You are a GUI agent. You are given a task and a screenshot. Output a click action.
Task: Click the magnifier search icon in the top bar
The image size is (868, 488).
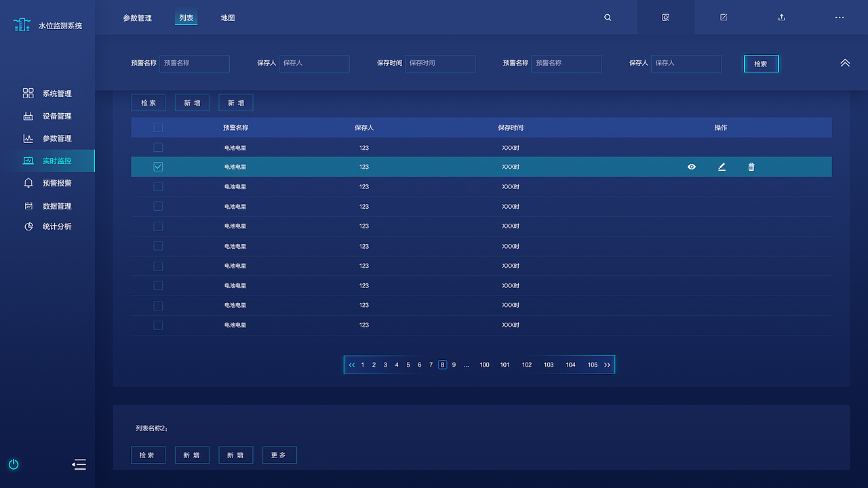[608, 18]
